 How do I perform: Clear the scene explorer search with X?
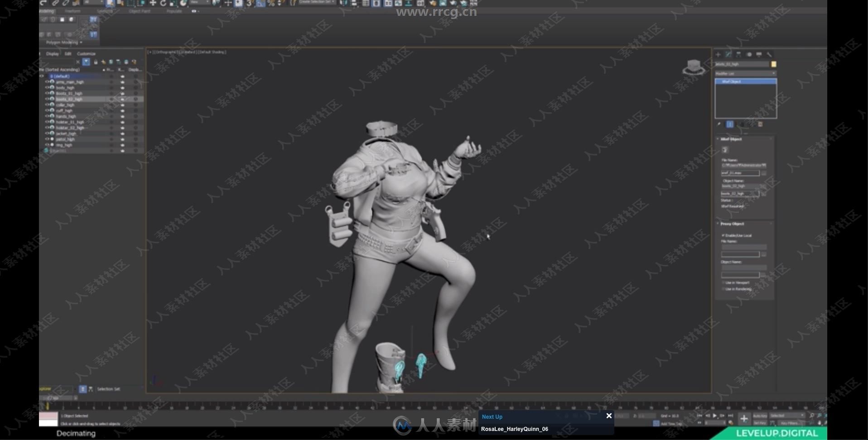[x=78, y=62]
